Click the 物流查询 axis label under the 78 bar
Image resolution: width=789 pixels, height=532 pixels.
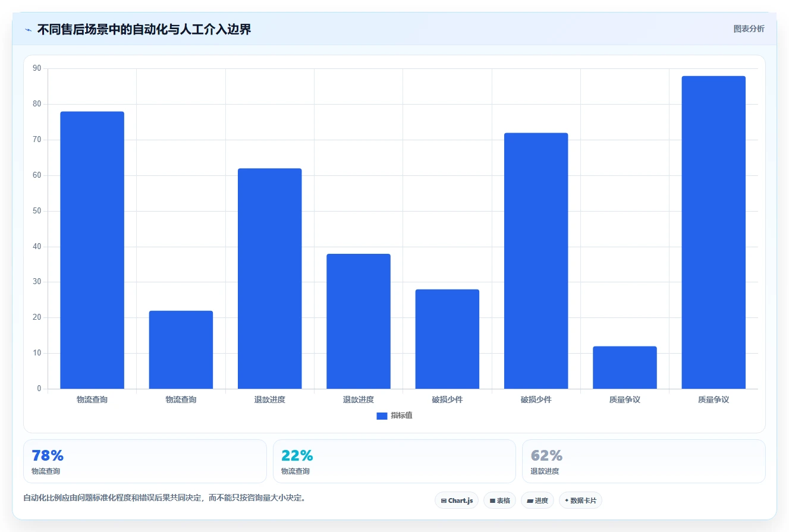[x=92, y=400]
